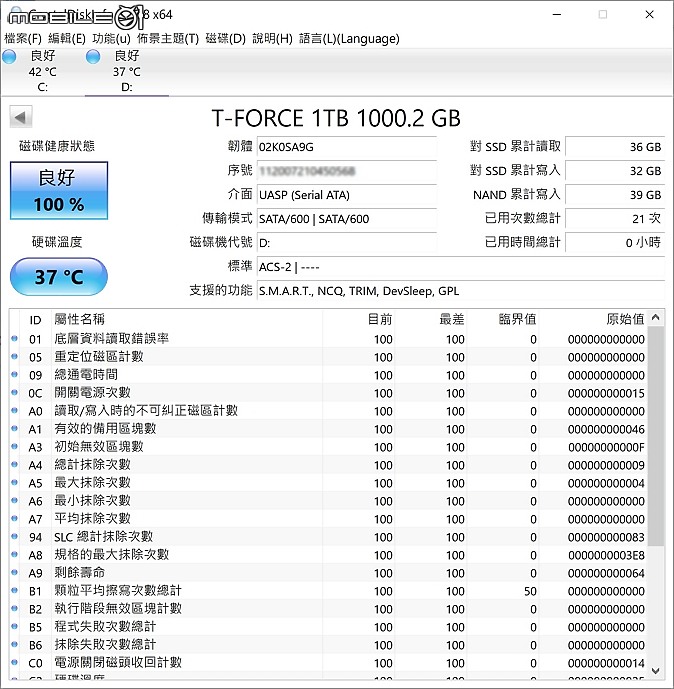The height and width of the screenshot is (689, 674).
Task: Click the blue status circle for drive C:
Action: pos(10,56)
